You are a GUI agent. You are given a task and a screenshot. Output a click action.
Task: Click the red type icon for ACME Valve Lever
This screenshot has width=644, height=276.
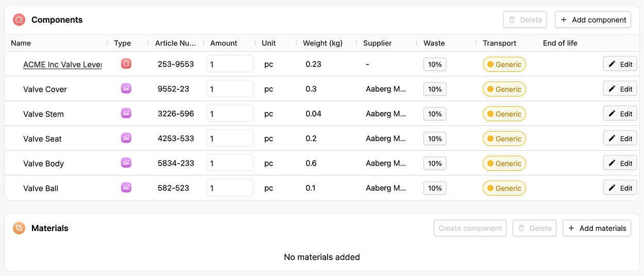point(126,63)
